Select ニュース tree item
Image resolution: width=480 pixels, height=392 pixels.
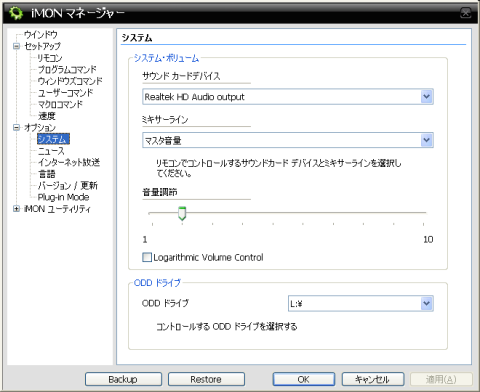(x=51, y=151)
